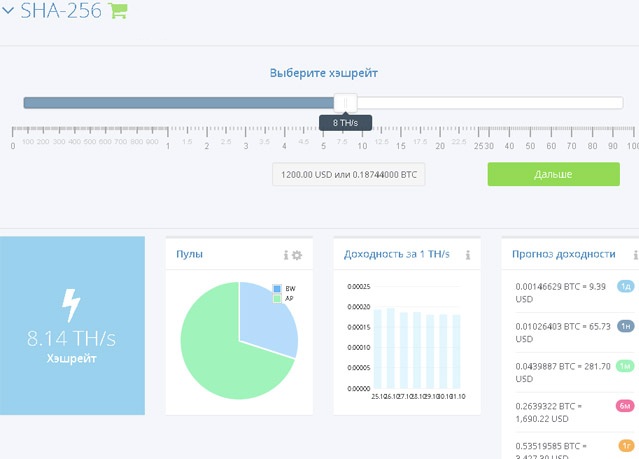Screen dimensions: 639x459
Task: Click the 8.14 TH/s value
Action: click(x=71, y=338)
